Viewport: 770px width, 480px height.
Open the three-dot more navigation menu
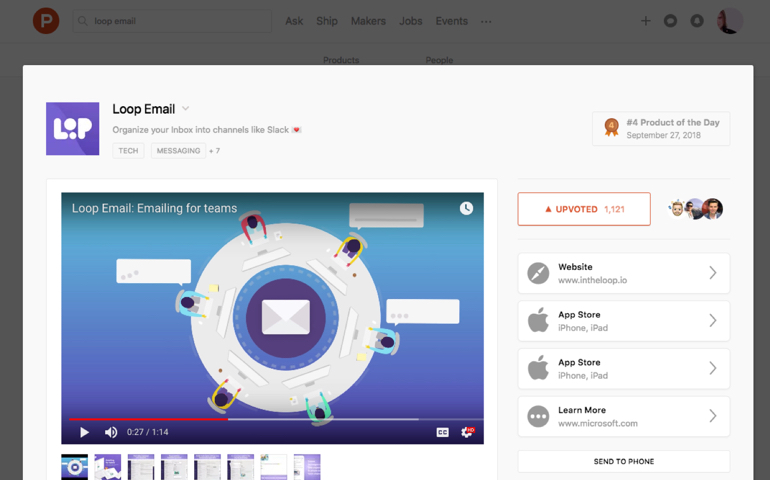[x=486, y=22]
